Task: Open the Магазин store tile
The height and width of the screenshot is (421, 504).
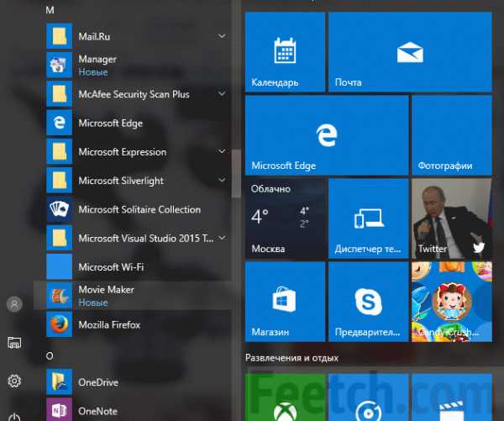Action: [x=285, y=302]
